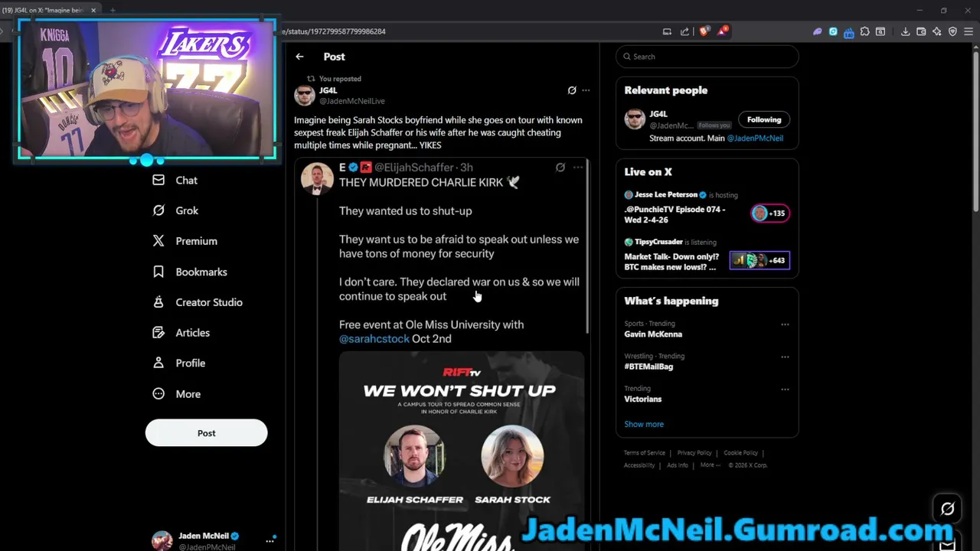Open options for Gavin McKenna trend
This screenshot has width=980, height=551.
point(785,324)
